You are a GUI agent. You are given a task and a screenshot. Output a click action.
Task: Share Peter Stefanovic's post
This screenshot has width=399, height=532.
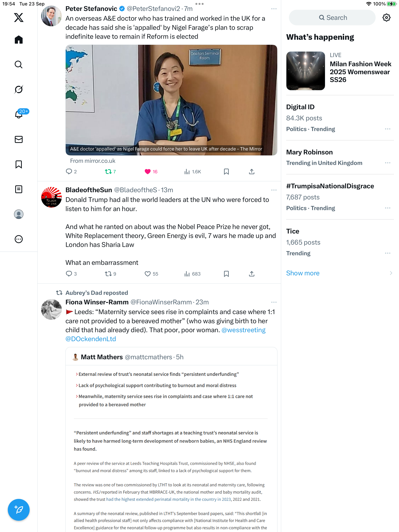(252, 172)
